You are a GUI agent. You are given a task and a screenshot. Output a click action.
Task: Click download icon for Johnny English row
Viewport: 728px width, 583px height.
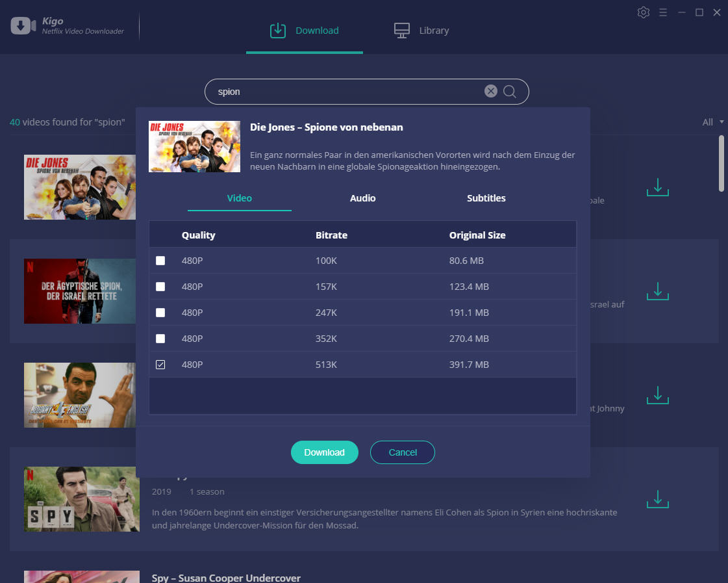(x=657, y=395)
